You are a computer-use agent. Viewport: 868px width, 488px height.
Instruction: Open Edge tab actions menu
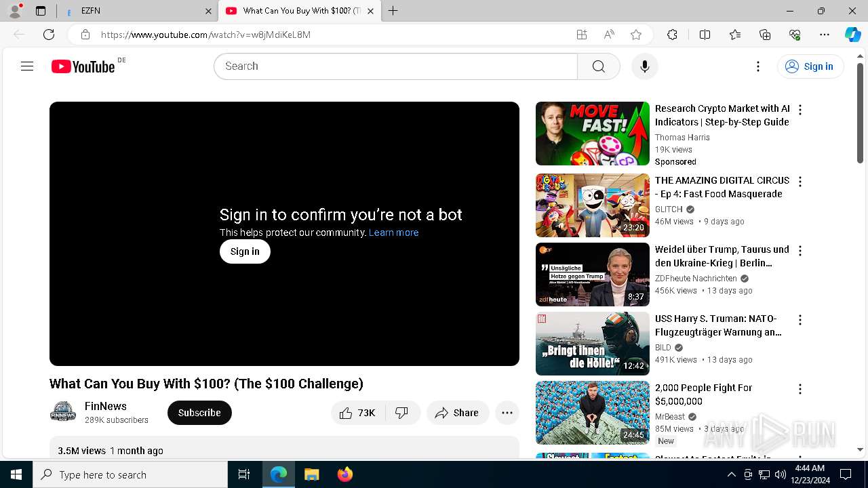click(x=41, y=11)
